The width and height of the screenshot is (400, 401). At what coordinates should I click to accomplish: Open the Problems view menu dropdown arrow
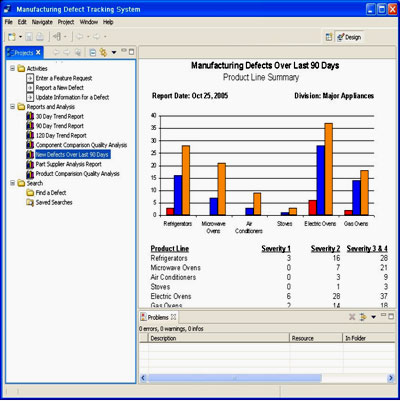pyautogui.click(x=373, y=317)
